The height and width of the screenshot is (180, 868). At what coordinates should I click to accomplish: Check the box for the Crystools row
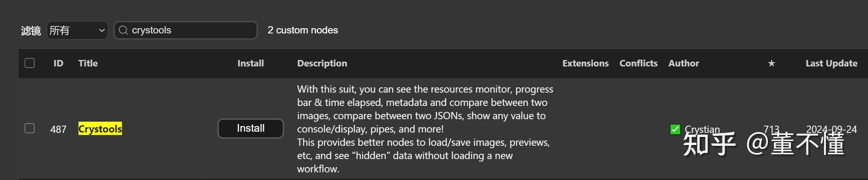click(x=30, y=128)
